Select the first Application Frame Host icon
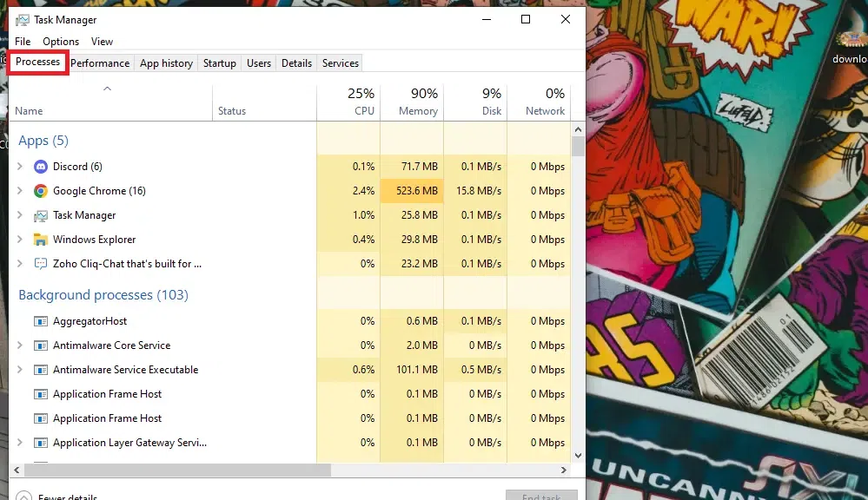 pyautogui.click(x=41, y=394)
